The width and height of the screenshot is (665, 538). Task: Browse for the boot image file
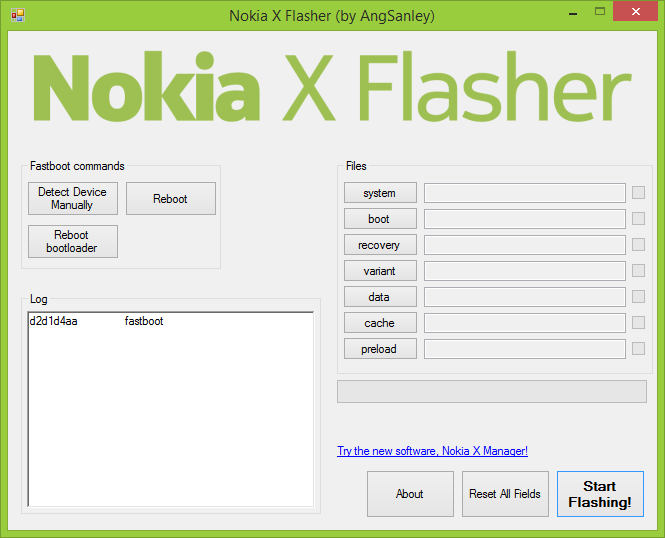[x=380, y=219]
